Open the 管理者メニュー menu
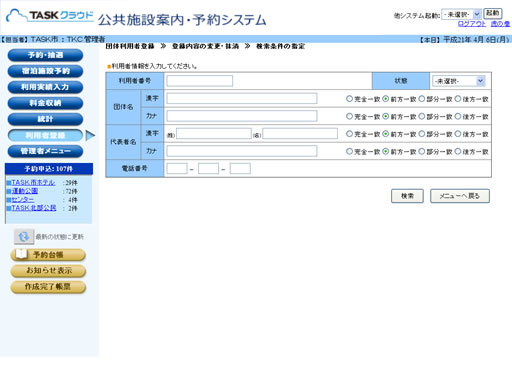Image resolution: width=512 pixels, height=384 pixels. (x=45, y=151)
